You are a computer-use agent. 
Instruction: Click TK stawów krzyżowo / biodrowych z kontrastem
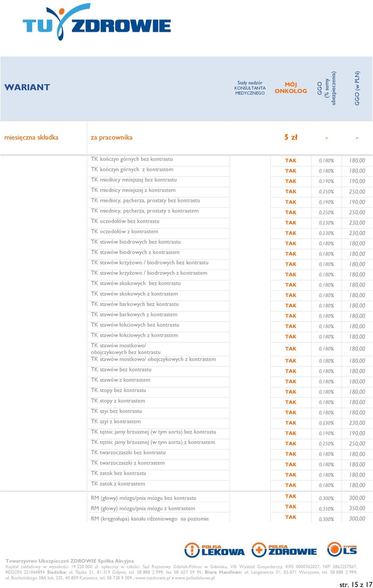(149, 273)
